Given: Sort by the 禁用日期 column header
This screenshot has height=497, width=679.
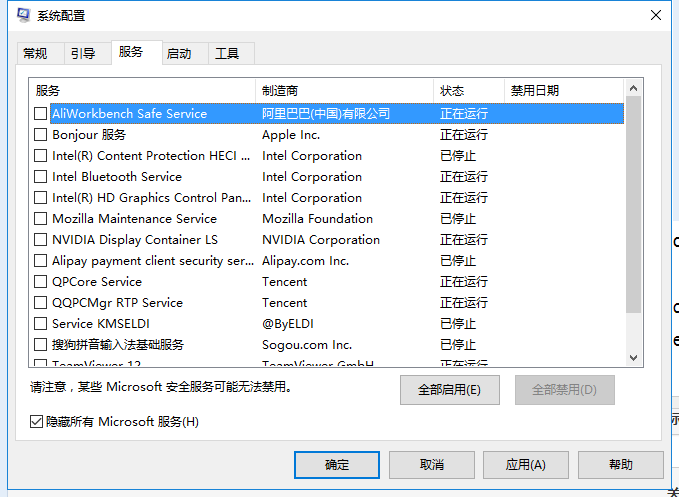Looking at the screenshot, I should (564, 90).
